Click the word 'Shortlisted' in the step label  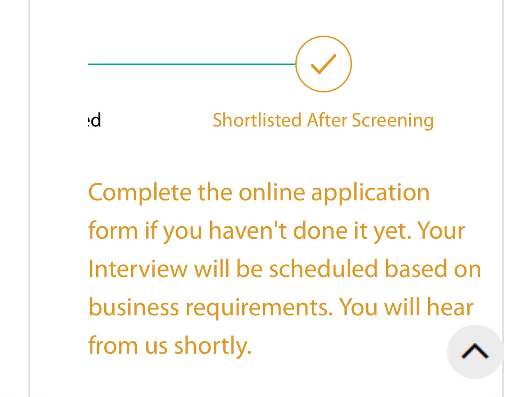[257, 120]
